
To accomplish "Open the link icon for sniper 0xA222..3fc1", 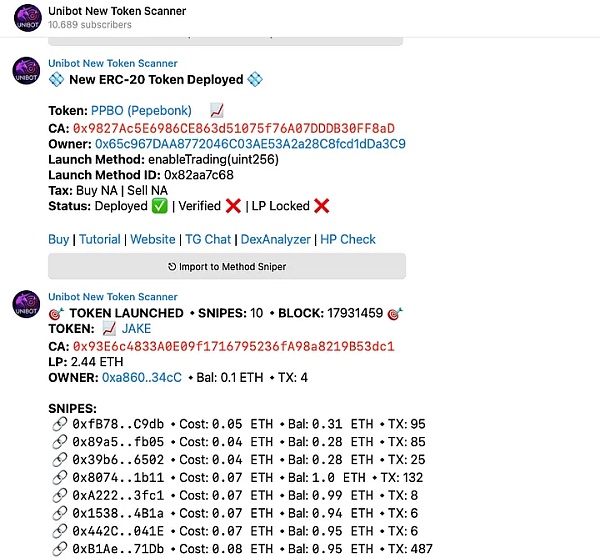I will pos(60,496).
